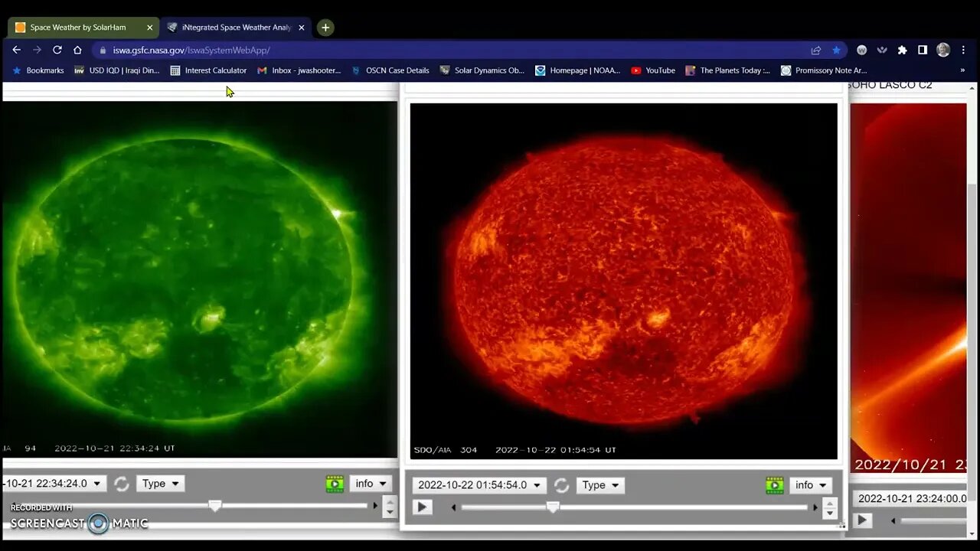Click the AIA 304 panel corner grip

841,525
